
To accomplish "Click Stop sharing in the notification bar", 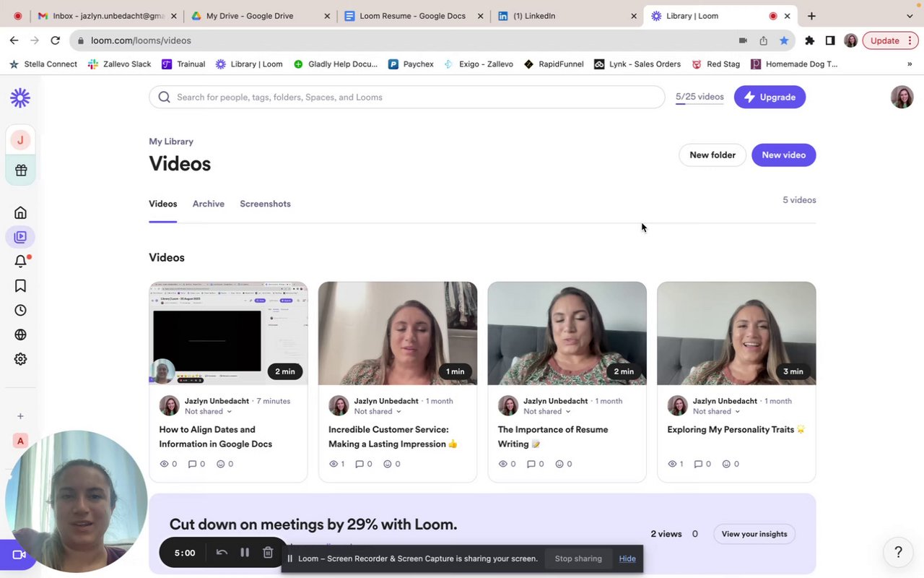I will 578,558.
